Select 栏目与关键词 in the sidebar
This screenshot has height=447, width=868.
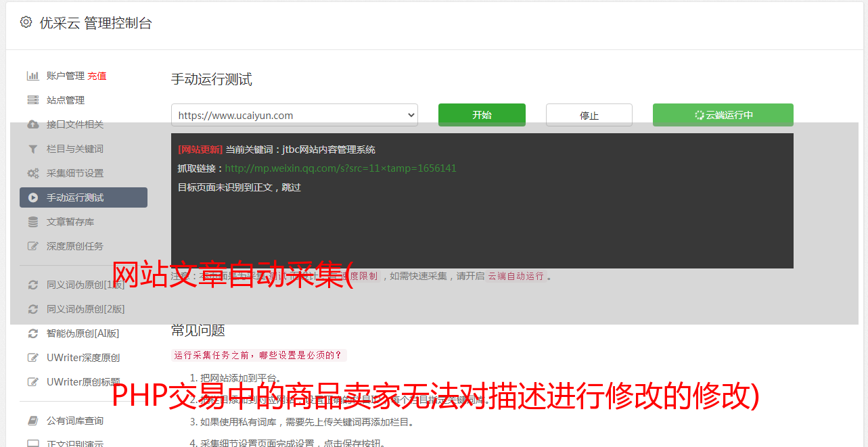pyautogui.click(x=75, y=149)
